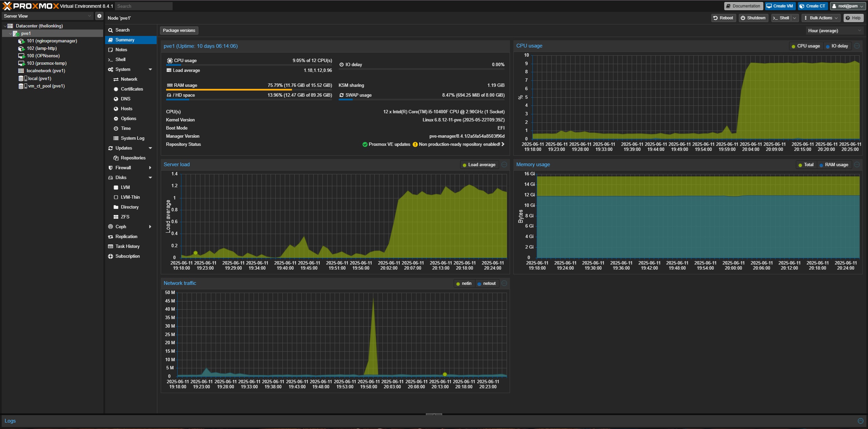Screen dimensions: 868x429
Task: Collapse the pve1 tree node
Action: (11, 34)
